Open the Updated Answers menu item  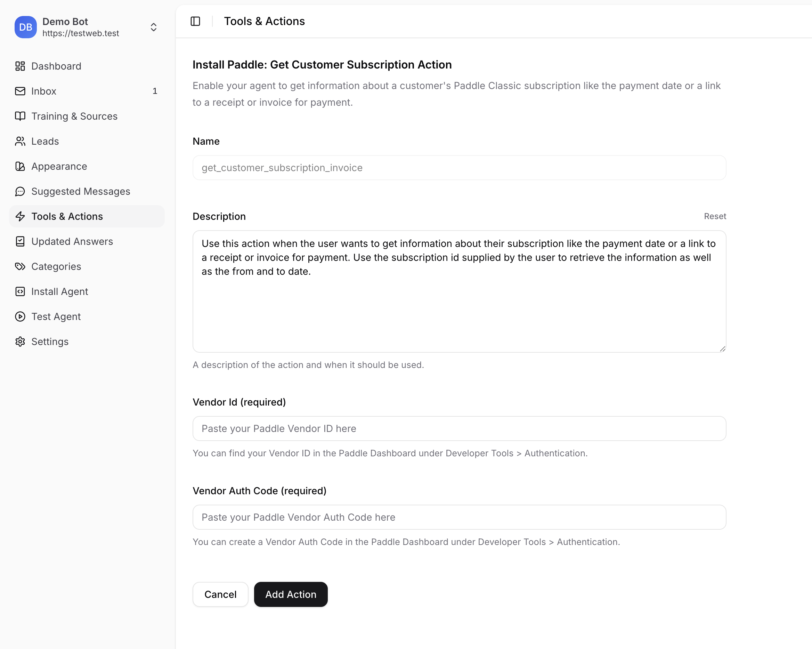(x=72, y=241)
